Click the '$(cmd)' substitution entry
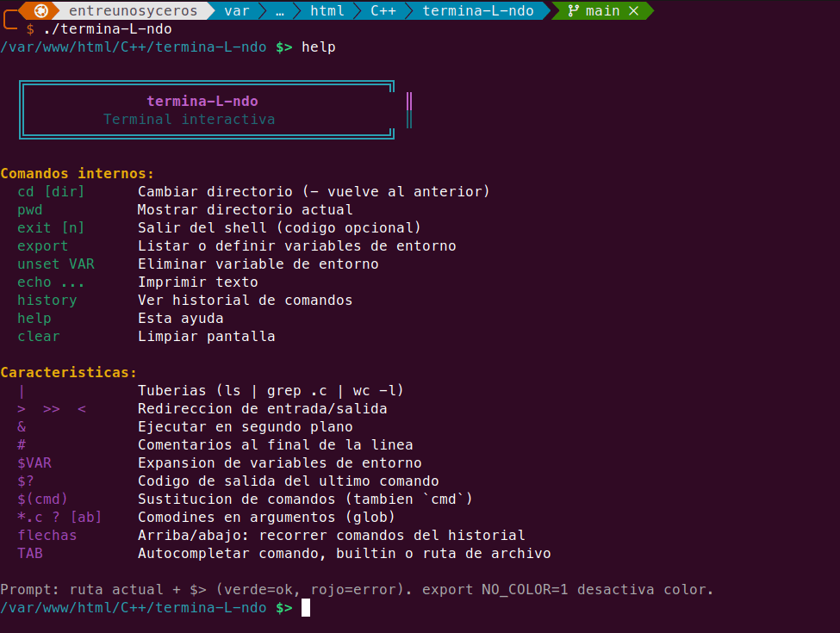The height and width of the screenshot is (633, 840). (x=42, y=500)
